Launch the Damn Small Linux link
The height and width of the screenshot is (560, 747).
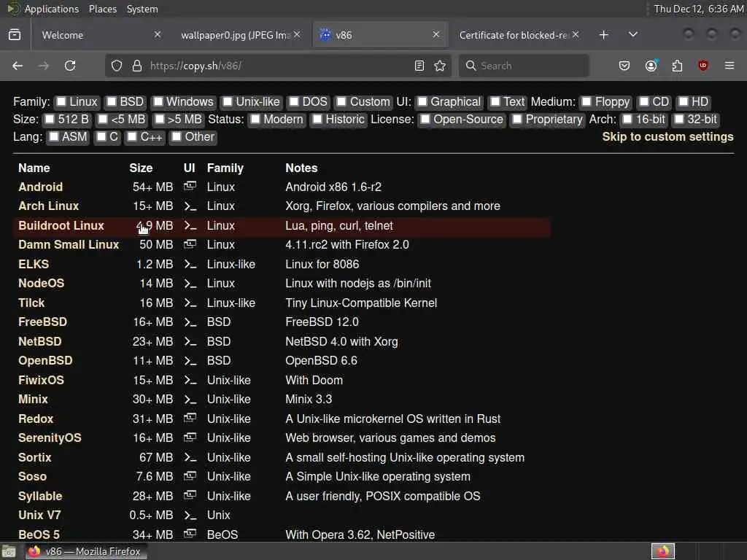pyautogui.click(x=69, y=245)
